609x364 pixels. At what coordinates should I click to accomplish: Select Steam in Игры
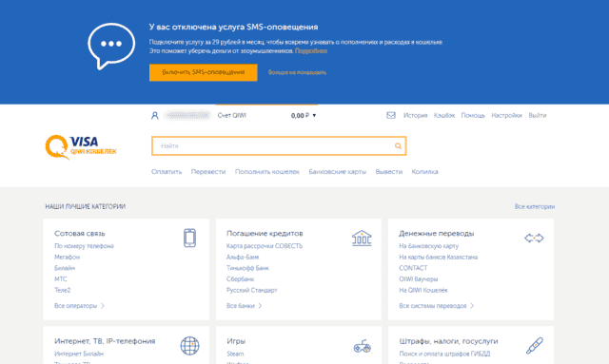pyautogui.click(x=235, y=354)
